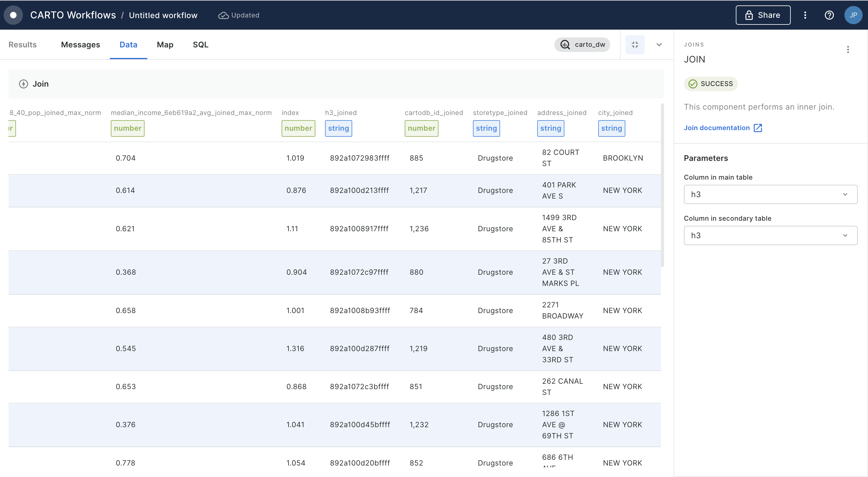Open the Messages tab
Viewport: 868px width, 477px height.
coord(80,44)
